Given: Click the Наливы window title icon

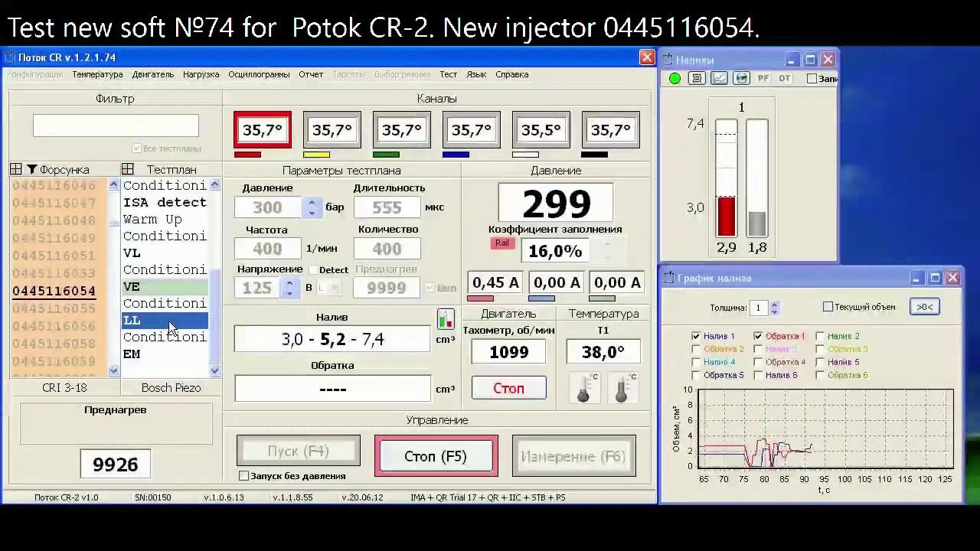Looking at the screenshot, I should pyautogui.click(x=668, y=60).
